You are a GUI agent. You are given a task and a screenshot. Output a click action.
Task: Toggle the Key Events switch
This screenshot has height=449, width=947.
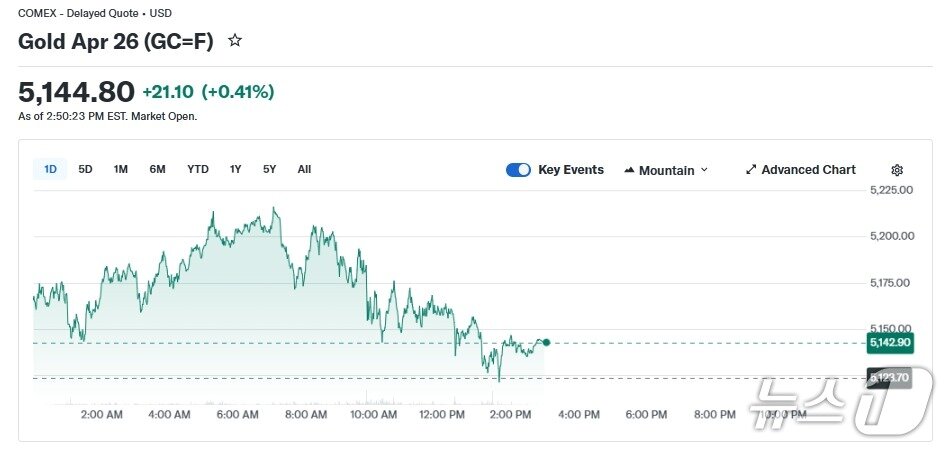tap(518, 170)
